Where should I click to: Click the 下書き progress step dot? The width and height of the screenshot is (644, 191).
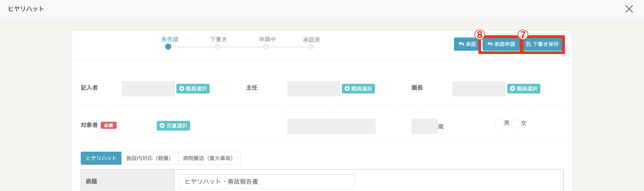pos(217,47)
